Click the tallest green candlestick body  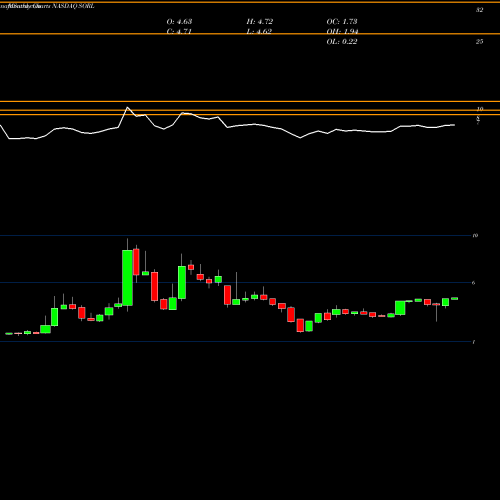click(127, 278)
